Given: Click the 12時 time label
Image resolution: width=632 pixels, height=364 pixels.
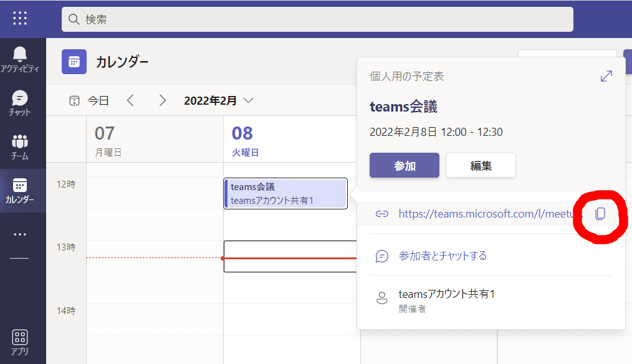Looking at the screenshot, I should (x=66, y=184).
